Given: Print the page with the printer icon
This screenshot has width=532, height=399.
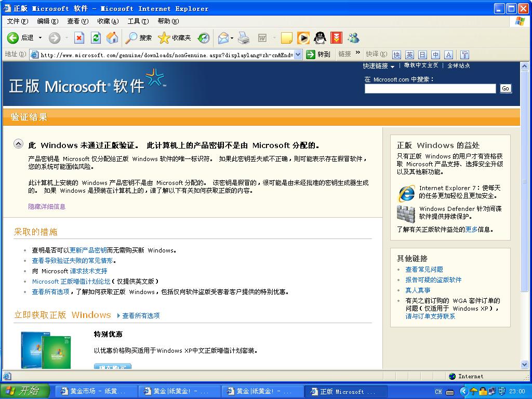Looking at the screenshot, I should pos(244,37).
